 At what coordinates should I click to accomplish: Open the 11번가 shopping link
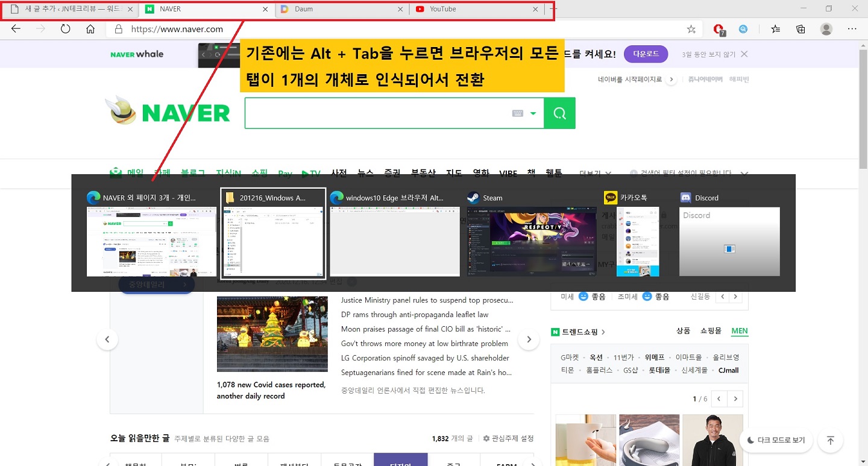[x=623, y=357]
